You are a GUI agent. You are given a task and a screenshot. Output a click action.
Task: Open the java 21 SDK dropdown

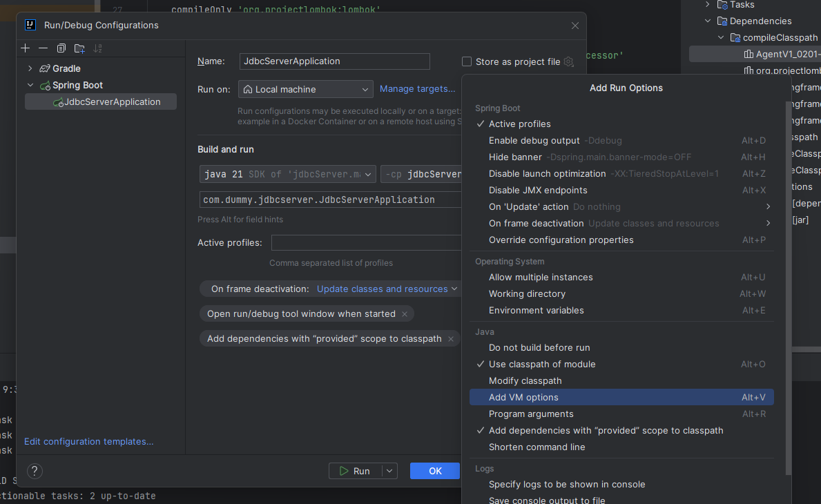287,174
